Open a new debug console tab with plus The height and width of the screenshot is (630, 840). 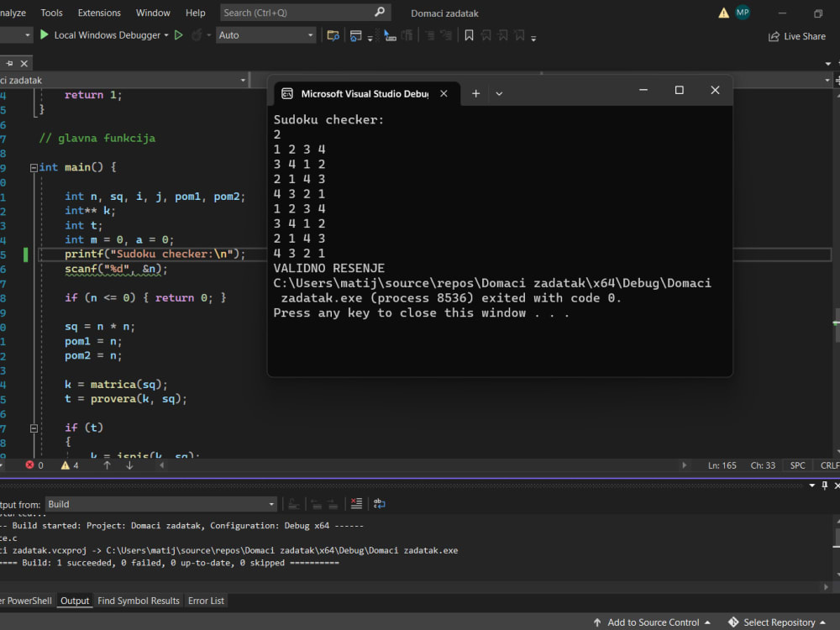pos(475,93)
